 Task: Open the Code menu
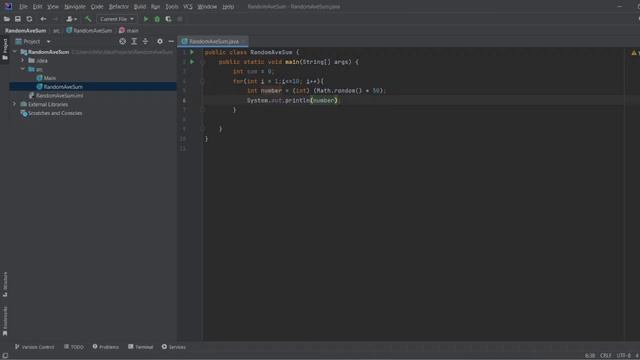(97, 7)
